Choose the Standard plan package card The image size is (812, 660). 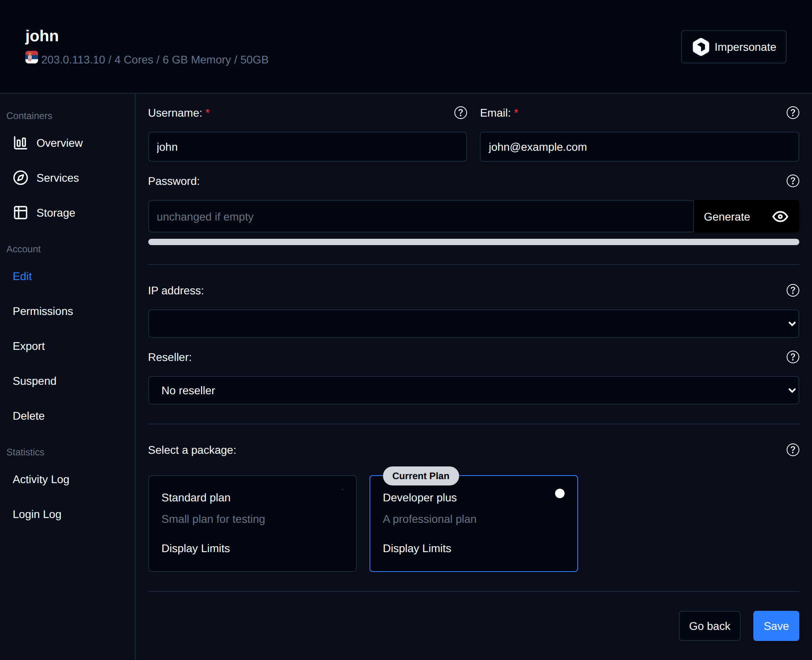tap(252, 523)
